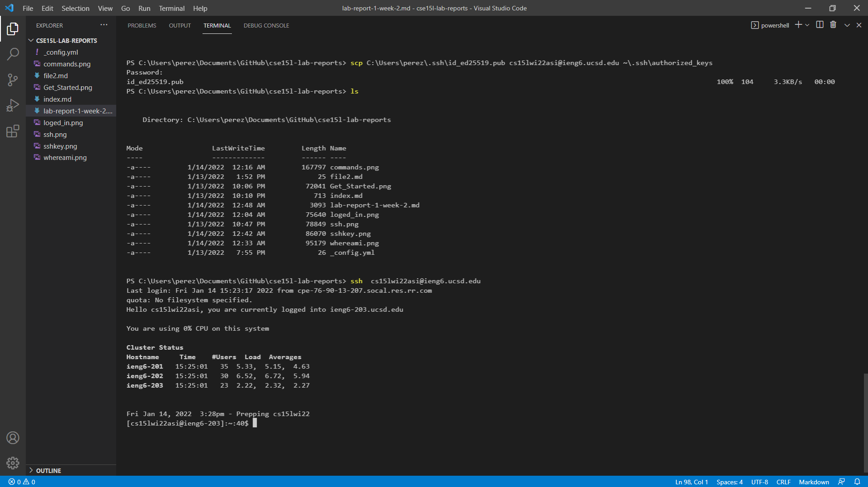868x487 pixels.
Task: Open index.md in the Explorer
Action: [57, 99]
